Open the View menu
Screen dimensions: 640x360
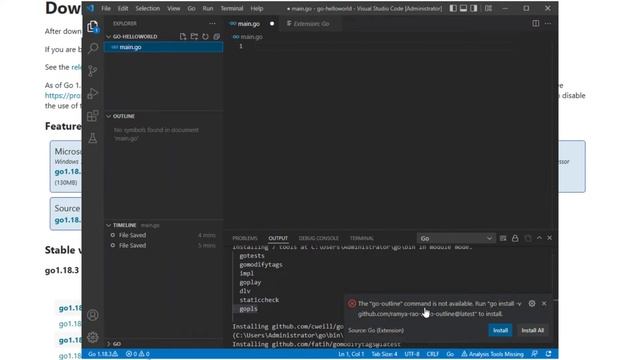173,8
